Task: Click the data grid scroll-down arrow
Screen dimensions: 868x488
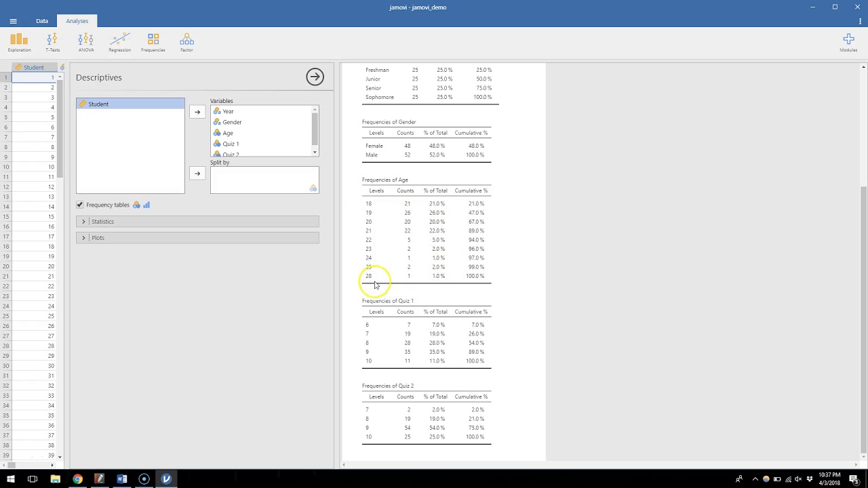Action: [60, 457]
